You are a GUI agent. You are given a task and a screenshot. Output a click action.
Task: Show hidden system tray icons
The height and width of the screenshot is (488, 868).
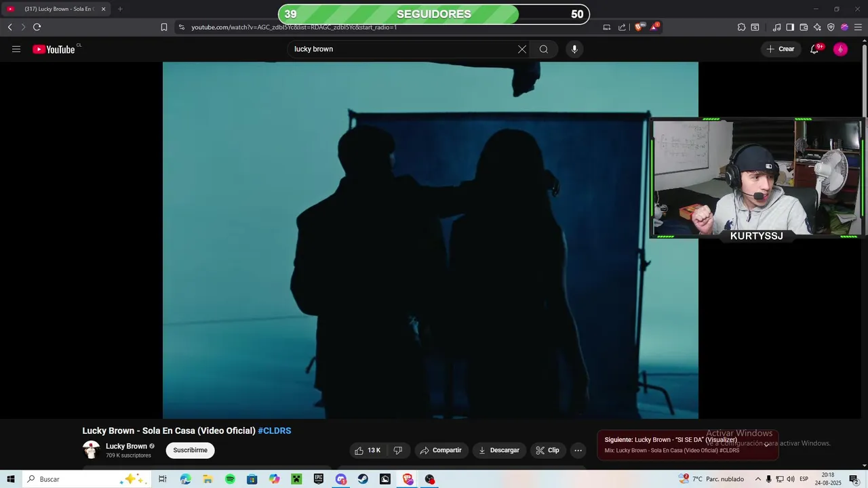757,479
